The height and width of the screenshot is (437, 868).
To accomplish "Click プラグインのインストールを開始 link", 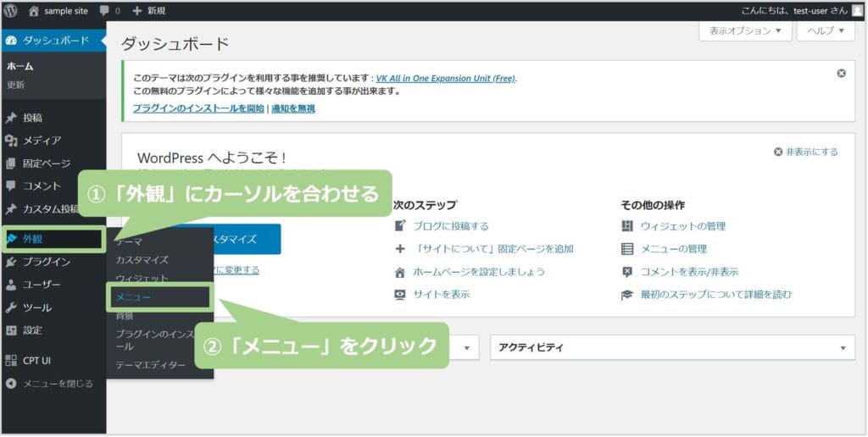I will pos(198,108).
